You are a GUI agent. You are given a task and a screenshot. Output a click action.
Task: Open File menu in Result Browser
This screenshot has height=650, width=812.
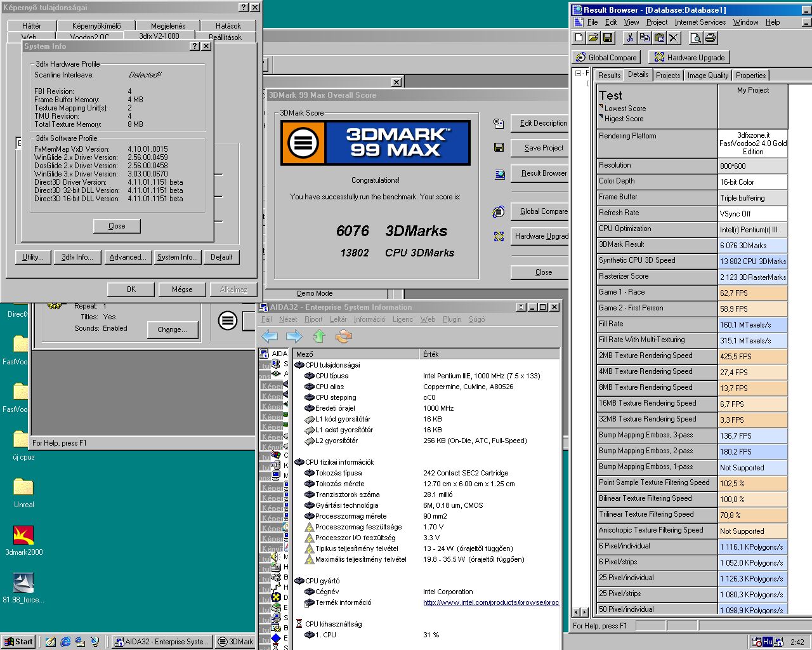click(x=593, y=22)
